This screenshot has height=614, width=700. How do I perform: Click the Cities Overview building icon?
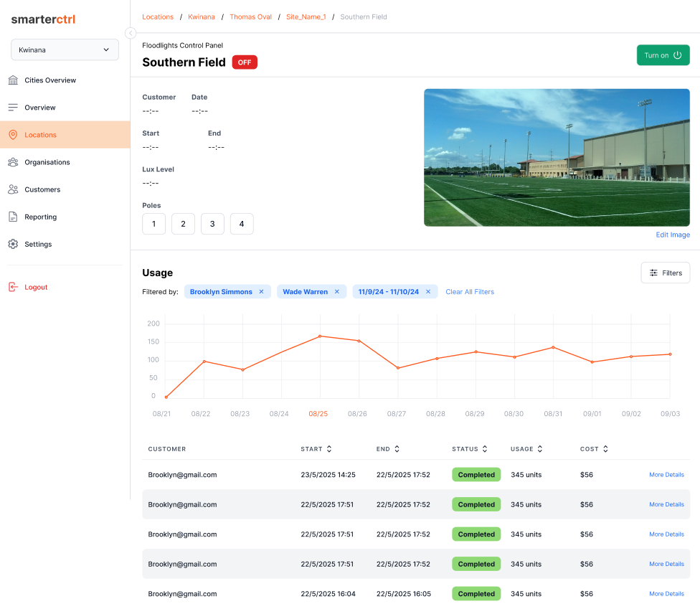click(x=13, y=80)
